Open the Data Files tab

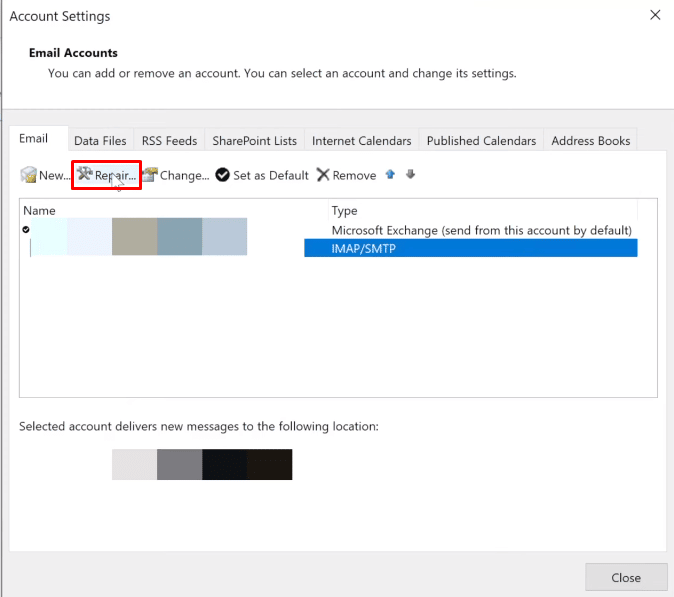[100, 141]
